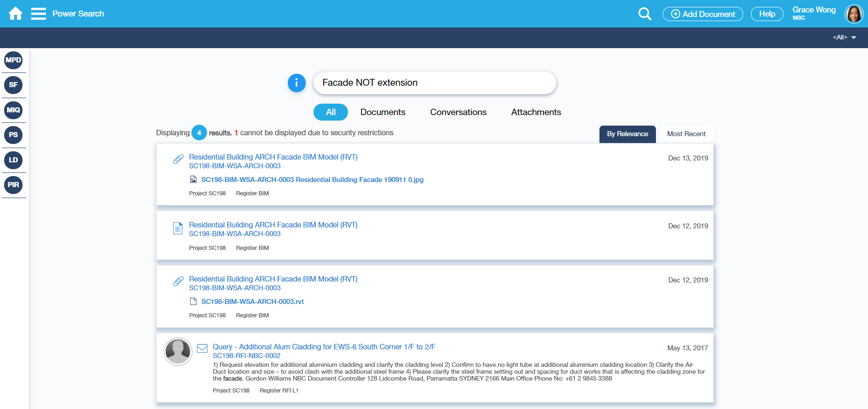Sort results by Most Recent
The width and height of the screenshot is (868, 409).
[686, 134]
